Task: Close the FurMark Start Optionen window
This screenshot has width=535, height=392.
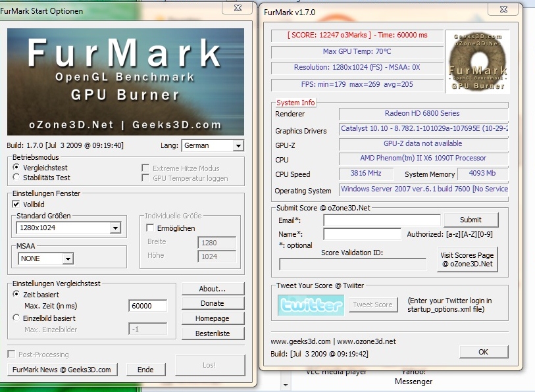Action: point(238,8)
